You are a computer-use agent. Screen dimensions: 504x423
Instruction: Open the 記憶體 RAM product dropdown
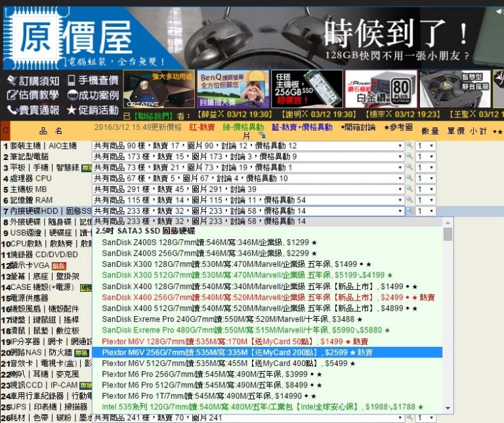coord(248,200)
